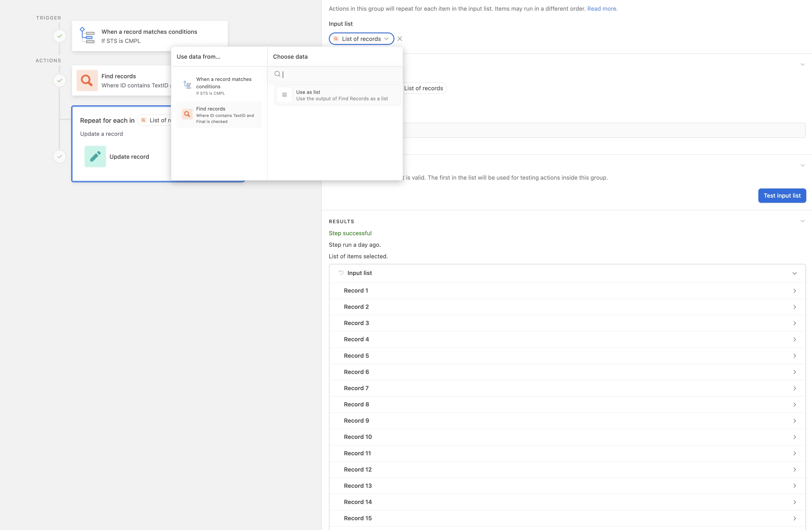Click the trigger conditions icon
Image resolution: width=812 pixels, height=530 pixels.
click(x=87, y=36)
